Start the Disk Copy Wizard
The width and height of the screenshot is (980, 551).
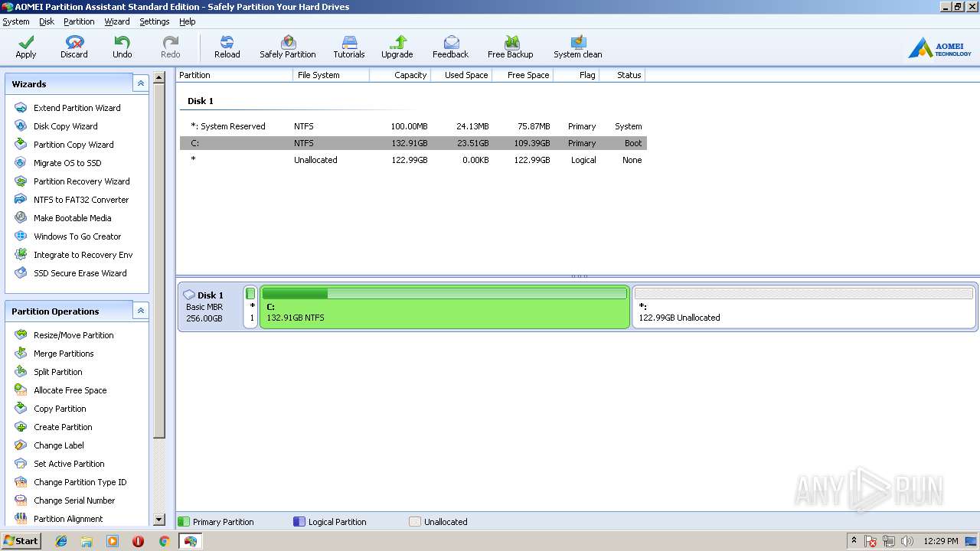click(65, 126)
